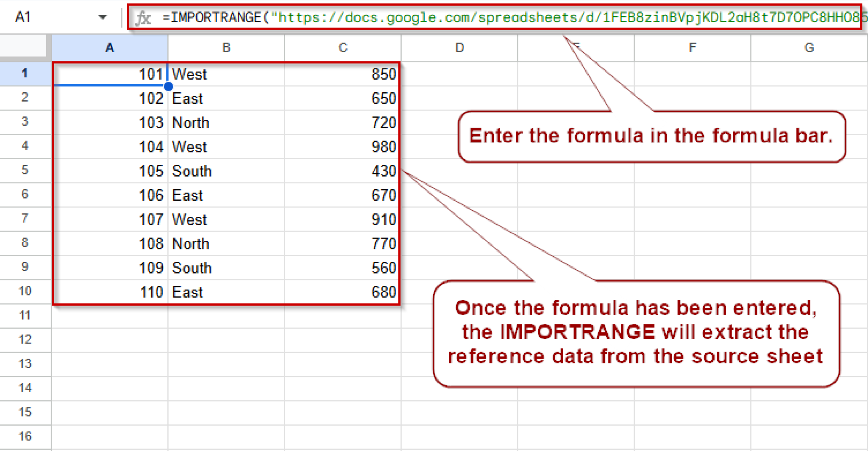
Task: Click row header 1 highlighted in blue
Action: click(x=25, y=74)
